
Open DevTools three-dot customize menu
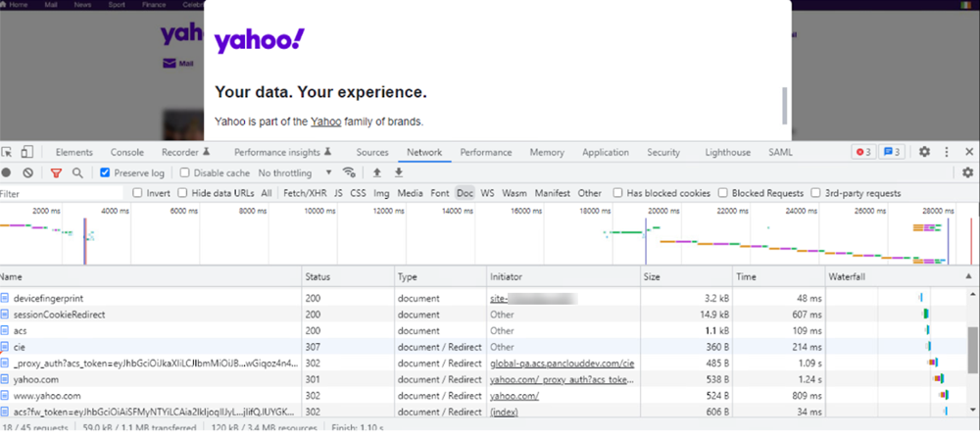pyautogui.click(x=946, y=153)
